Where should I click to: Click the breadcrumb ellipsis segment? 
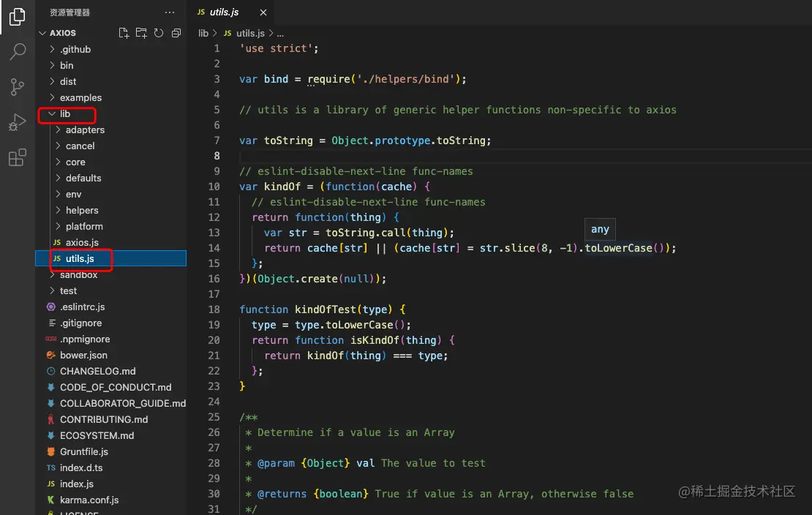pyautogui.click(x=280, y=33)
